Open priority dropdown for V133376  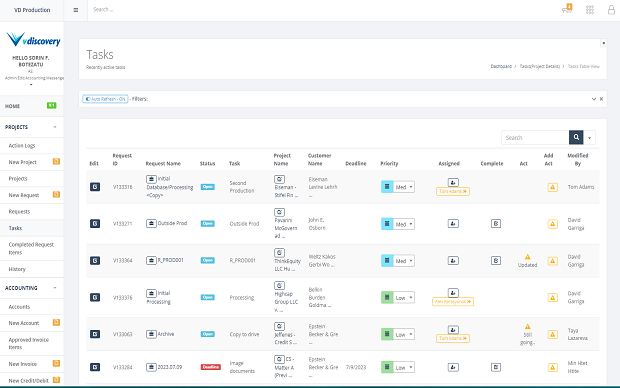404,297
